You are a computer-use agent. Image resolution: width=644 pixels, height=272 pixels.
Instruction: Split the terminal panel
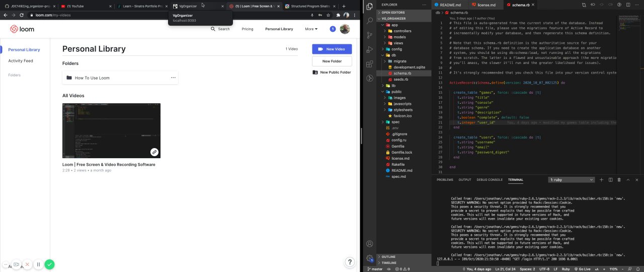click(x=610, y=180)
